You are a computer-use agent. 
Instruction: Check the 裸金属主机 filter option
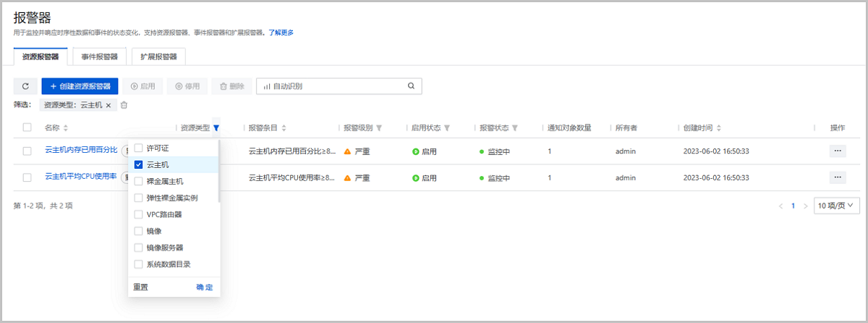(139, 181)
